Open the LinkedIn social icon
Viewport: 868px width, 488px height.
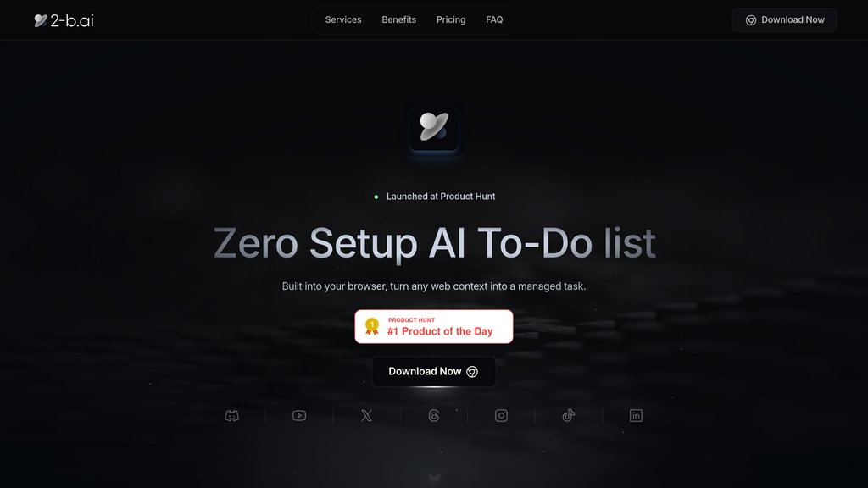(x=636, y=415)
